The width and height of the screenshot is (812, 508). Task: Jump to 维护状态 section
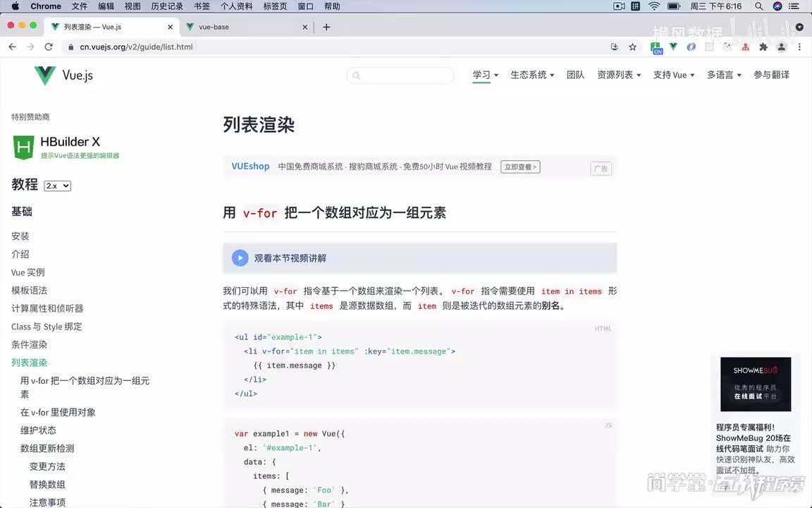tap(38, 430)
